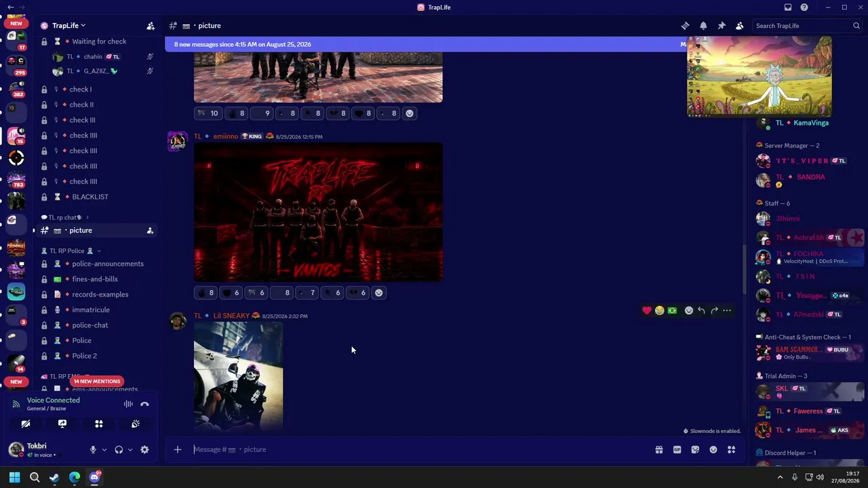Turn on the camera
The height and width of the screenshot is (488, 868).
(26, 424)
